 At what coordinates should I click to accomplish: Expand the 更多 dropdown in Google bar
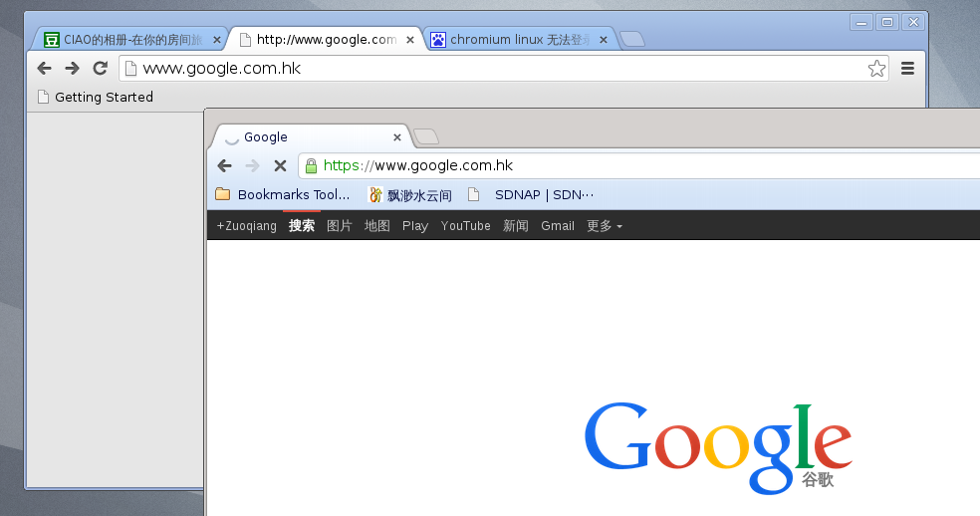pos(605,226)
